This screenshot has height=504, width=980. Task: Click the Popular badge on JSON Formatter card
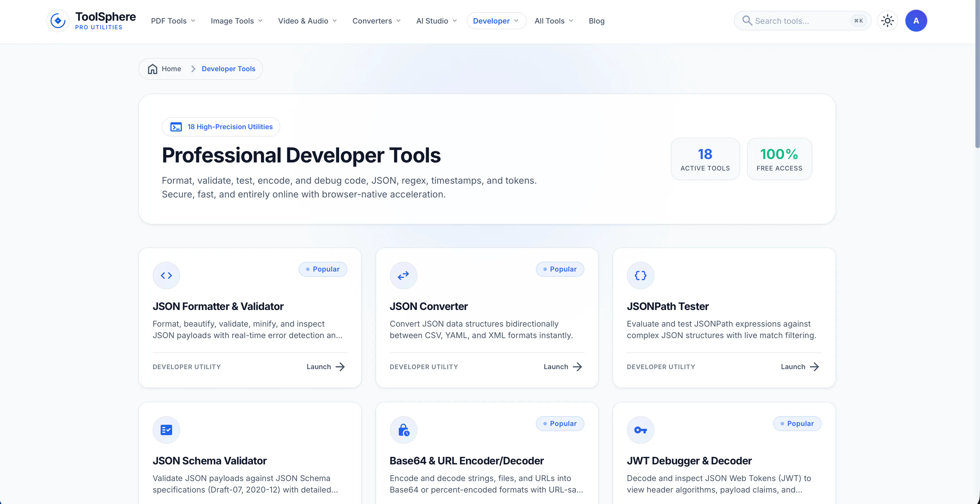(323, 269)
